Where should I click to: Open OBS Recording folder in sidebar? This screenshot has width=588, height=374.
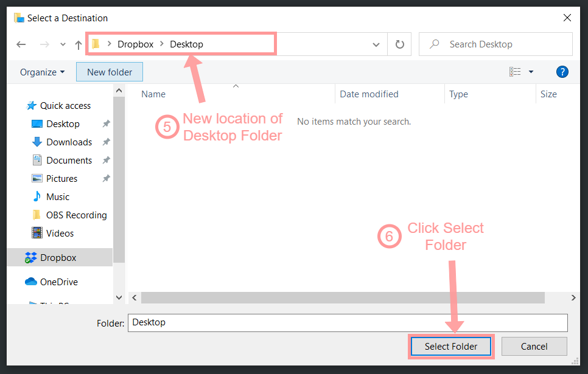click(x=77, y=215)
